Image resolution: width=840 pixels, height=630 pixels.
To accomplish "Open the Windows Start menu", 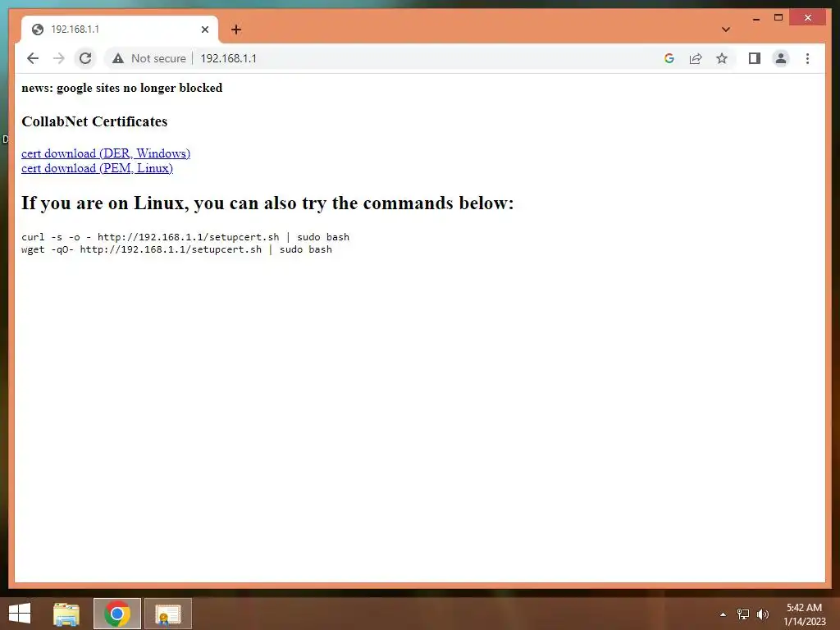I will click(20, 614).
